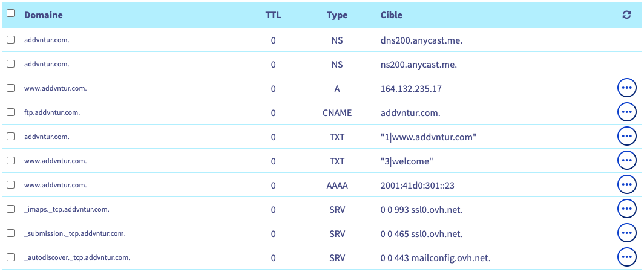Click the refresh icon in table header
This screenshot has width=644, height=272.
pyautogui.click(x=626, y=15)
